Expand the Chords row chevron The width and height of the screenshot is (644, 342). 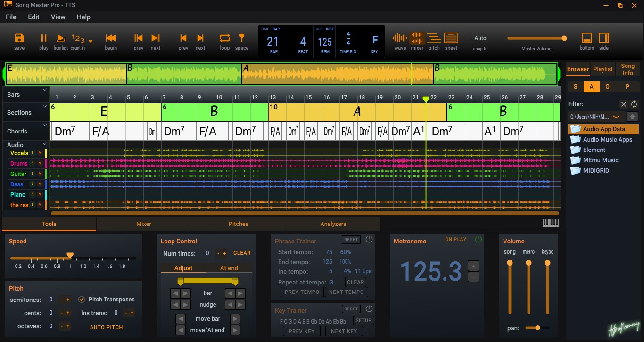pyautogui.click(x=45, y=125)
